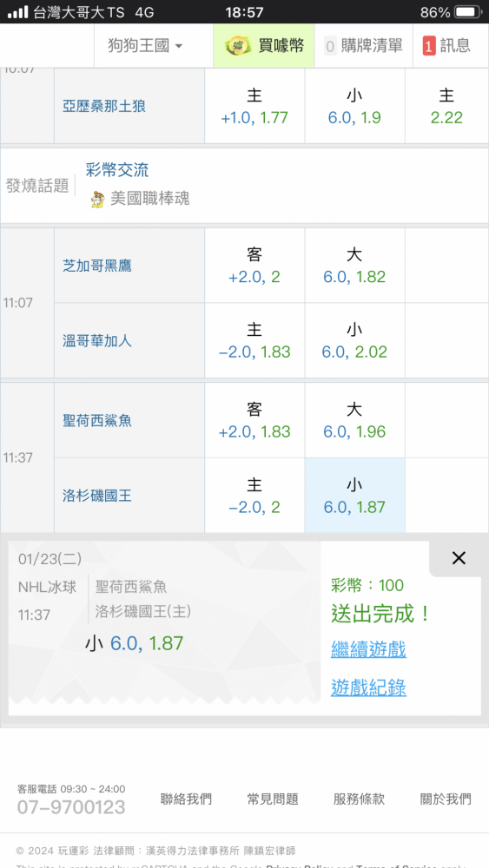Select 亞歷桑那土狼 主 2.22 moneyline bet

[446, 106]
